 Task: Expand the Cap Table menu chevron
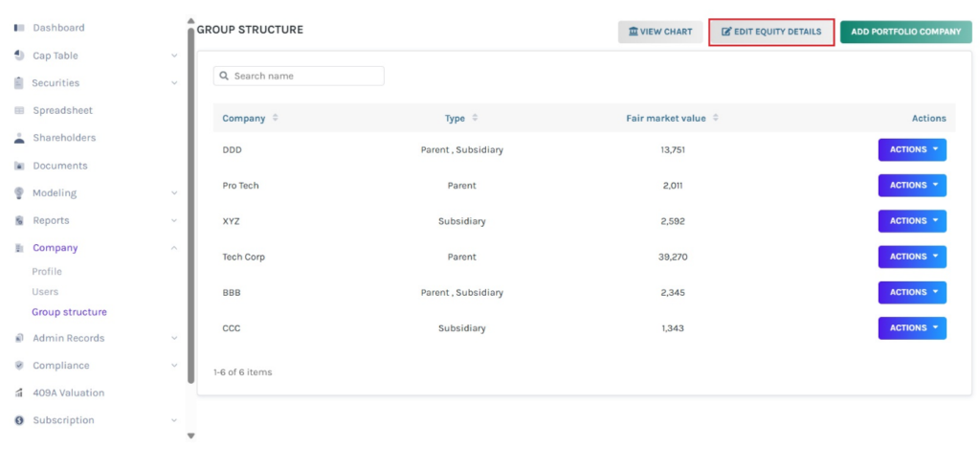[x=174, y=56]
